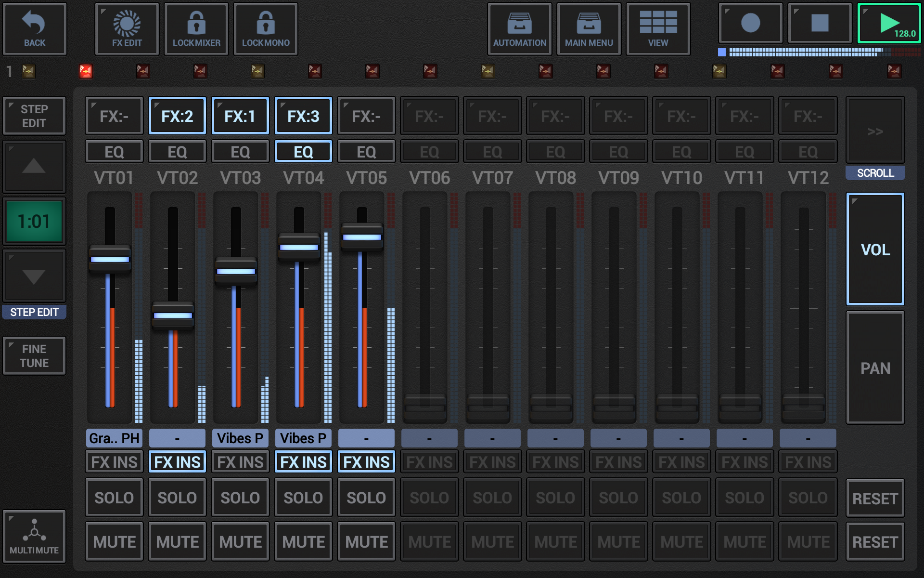The width and height of the screenshot is (924, 578).
Task: Enable Lock Mixer
Action: (x=196, y=29)
